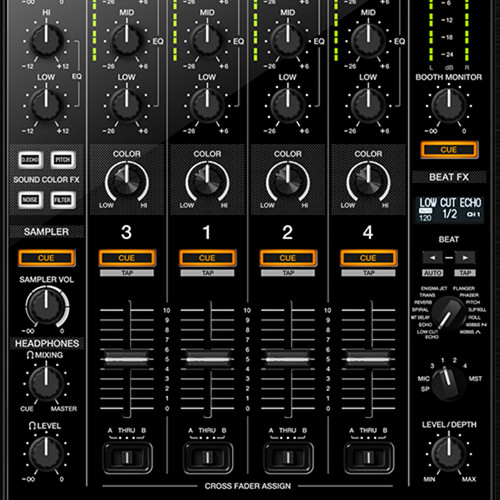Click the beat increase right-arrow button
The height and width of the screenshot is (500, 500).
(465, 257)
